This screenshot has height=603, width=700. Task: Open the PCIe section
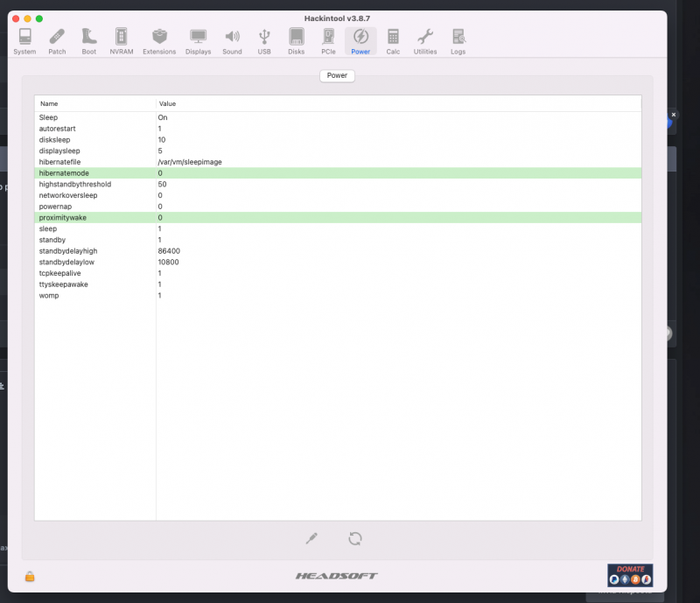pos(329,41)
